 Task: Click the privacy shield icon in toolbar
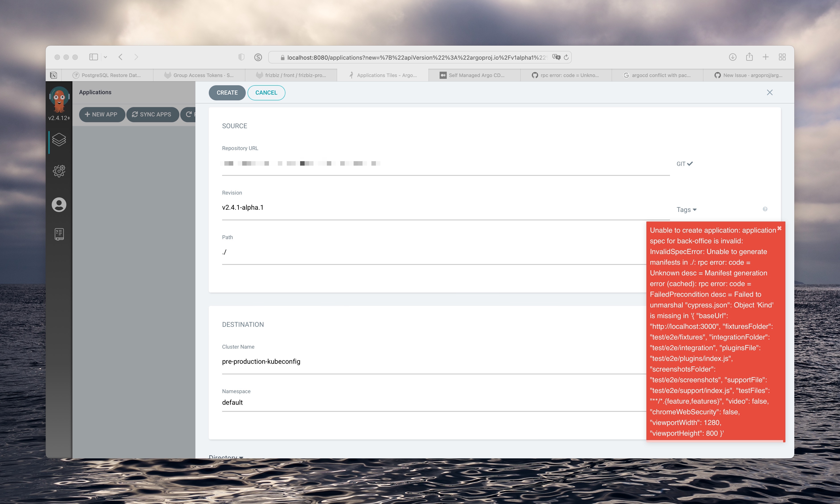click(x=241, y=57)
